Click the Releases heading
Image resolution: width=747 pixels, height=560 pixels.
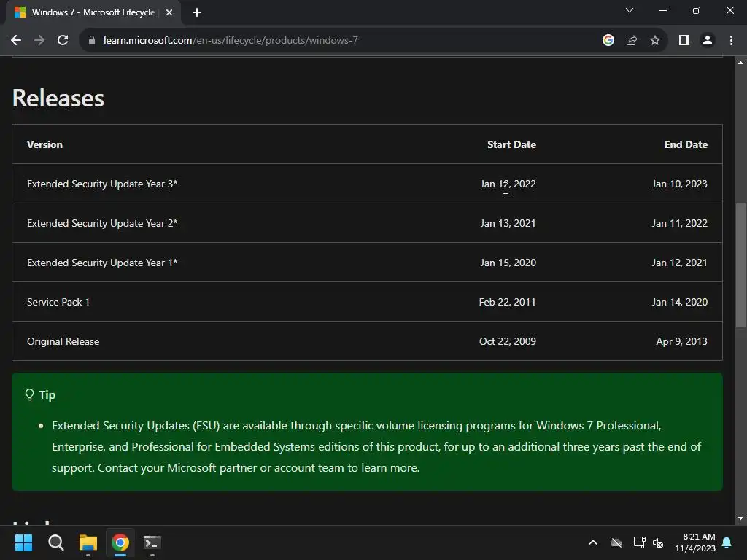point(58,98)
